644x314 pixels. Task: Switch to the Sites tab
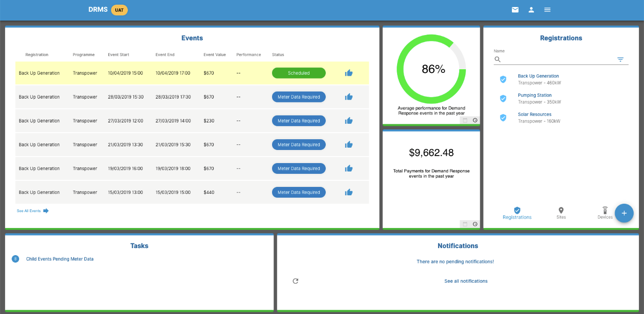tap(561, 213)
